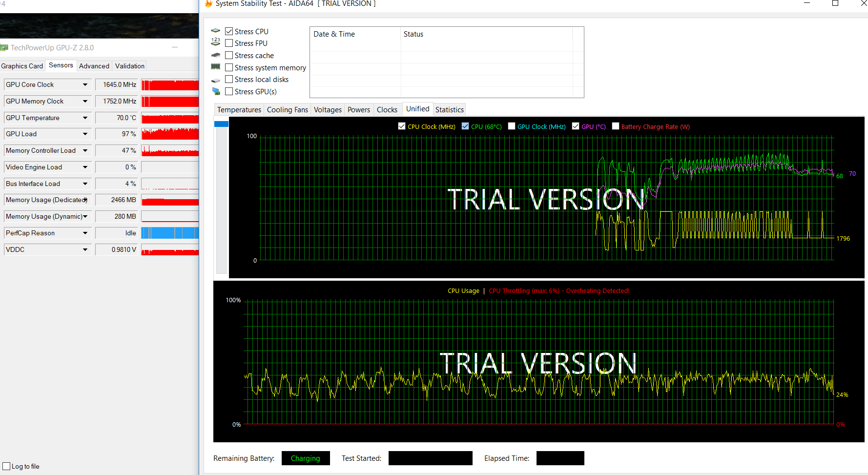Click the blue graph scale slider thumb

[221, 124]
